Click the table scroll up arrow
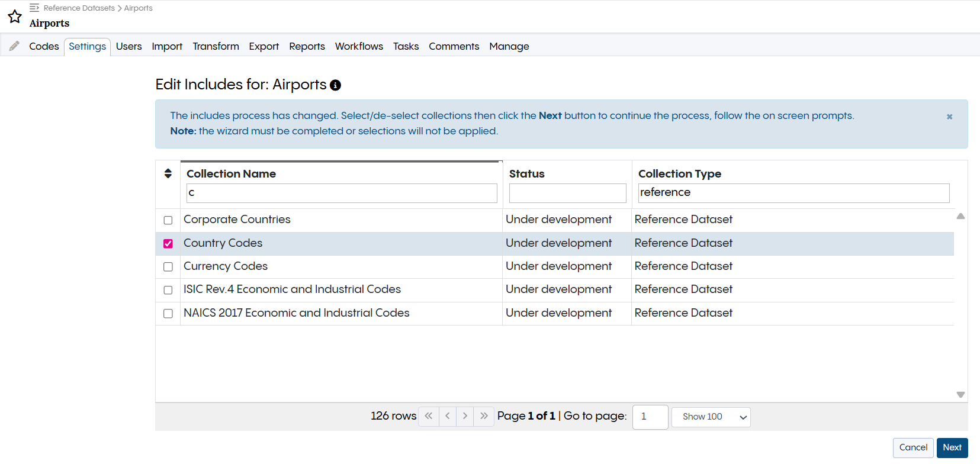Image resolution: width=980 pixels, height=464 pixels. [x=960, y=216]
